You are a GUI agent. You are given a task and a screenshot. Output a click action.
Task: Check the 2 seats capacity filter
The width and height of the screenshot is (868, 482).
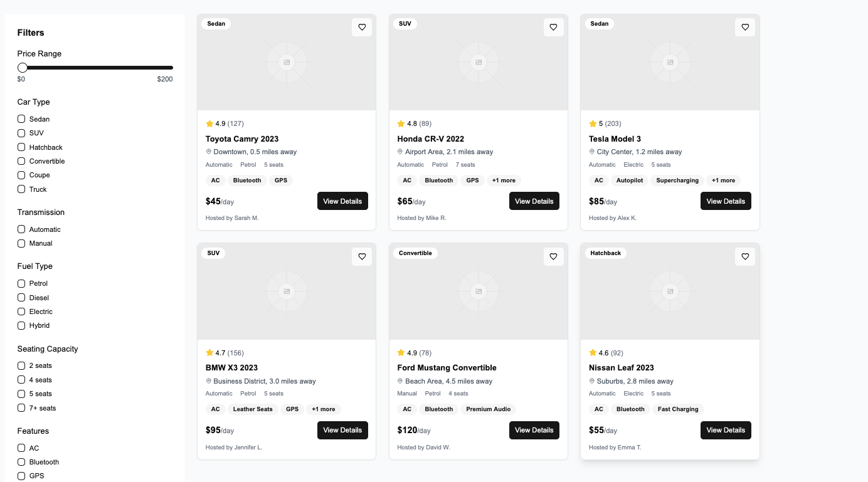21,365
